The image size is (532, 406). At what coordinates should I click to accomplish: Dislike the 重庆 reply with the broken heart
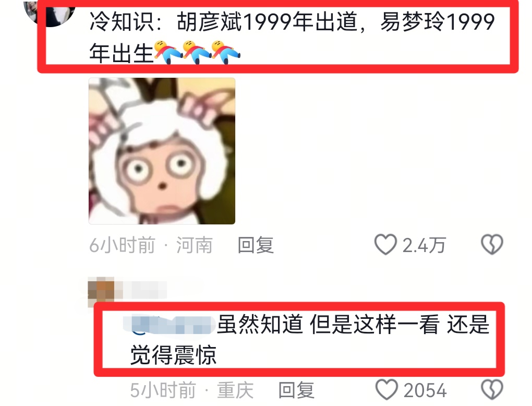click(492, 390)
